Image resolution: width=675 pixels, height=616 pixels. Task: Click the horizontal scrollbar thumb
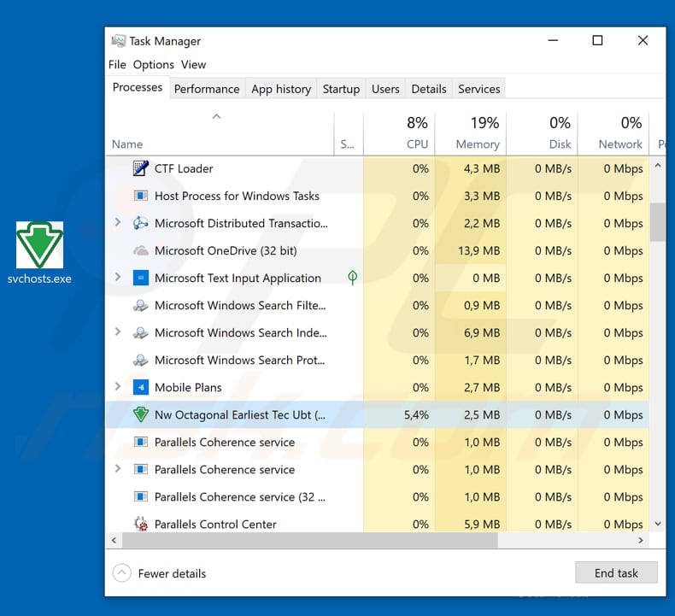click(x=310, y=540)
